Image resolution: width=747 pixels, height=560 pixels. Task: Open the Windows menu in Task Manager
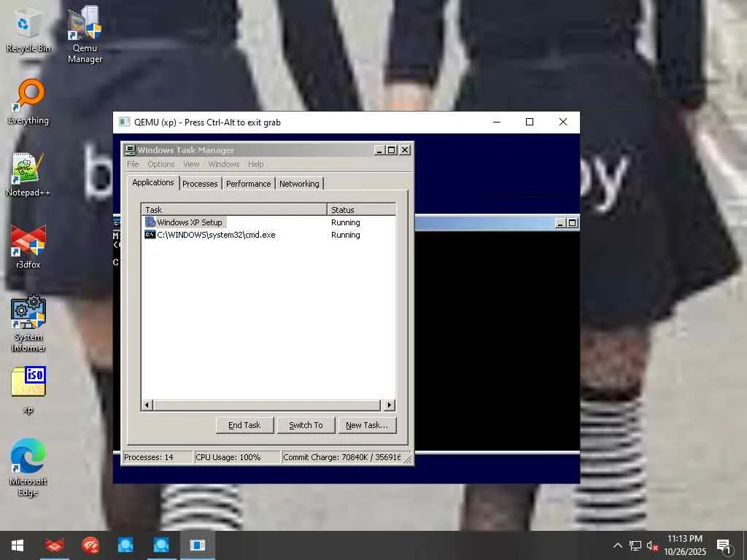[x=224, y=164]
